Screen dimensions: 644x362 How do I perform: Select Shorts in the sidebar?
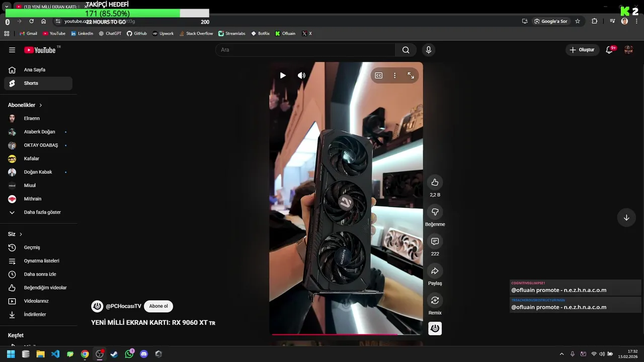[x=38, y=83]
